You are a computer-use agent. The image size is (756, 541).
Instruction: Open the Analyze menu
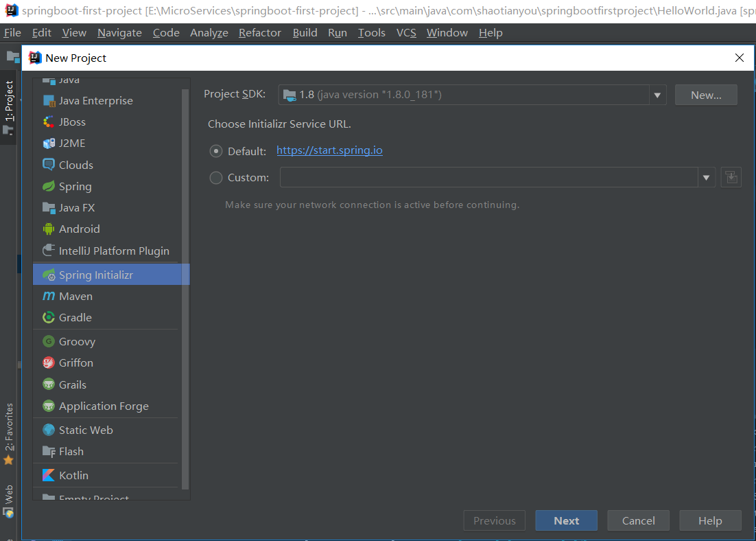pyautogui.click(x=209, y=33)
